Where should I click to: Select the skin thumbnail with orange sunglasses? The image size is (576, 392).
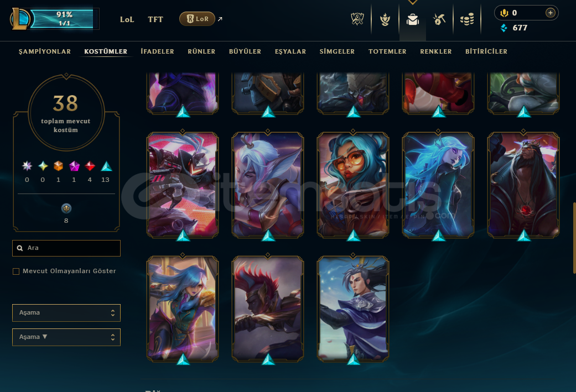pos(352,185)
